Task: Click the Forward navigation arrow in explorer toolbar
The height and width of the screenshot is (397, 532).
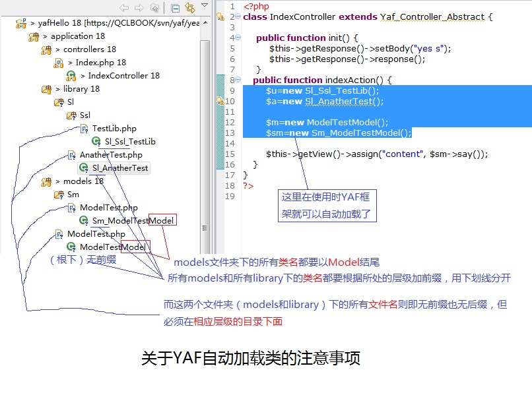Action: (139, 7)
